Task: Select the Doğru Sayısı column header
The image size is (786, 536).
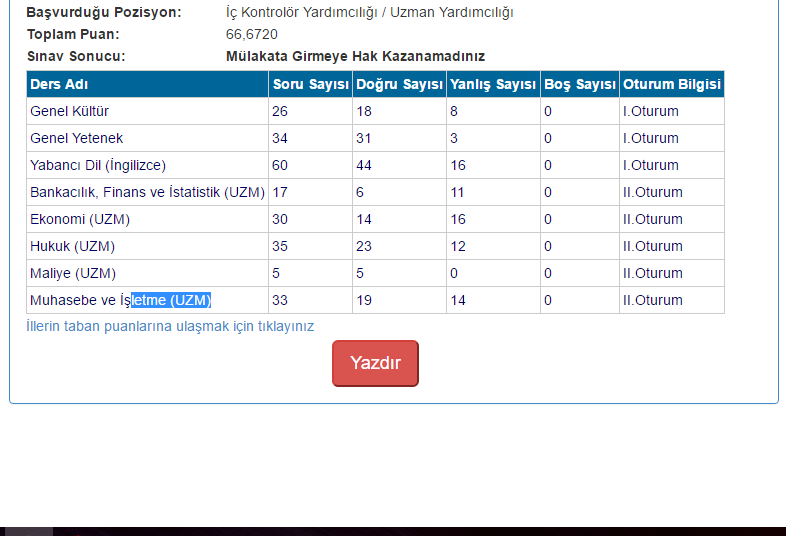Action: click(400, 84)
